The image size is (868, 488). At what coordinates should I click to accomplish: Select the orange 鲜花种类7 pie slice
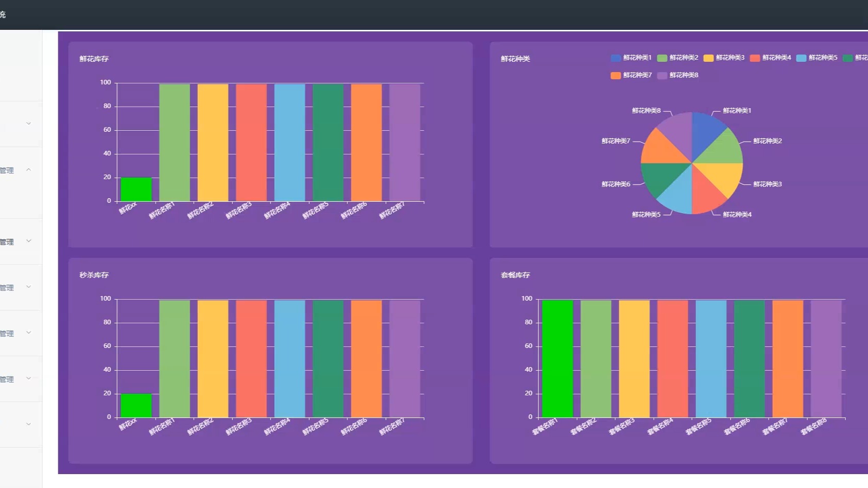click(661, 149)
